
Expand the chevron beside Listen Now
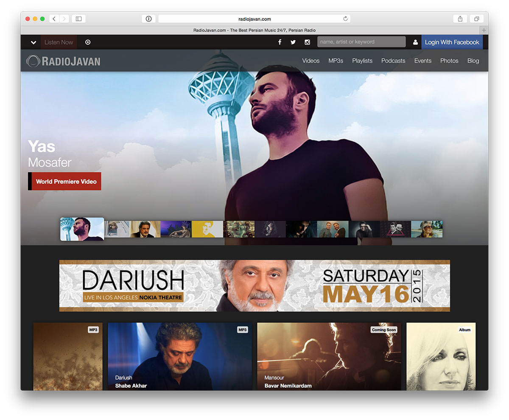[34, 42]
